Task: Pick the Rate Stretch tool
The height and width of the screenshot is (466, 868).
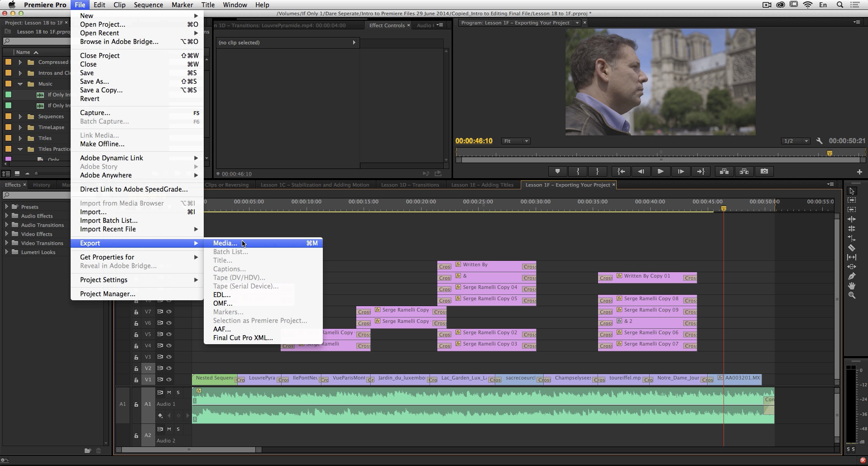Action: coord(852,238)
